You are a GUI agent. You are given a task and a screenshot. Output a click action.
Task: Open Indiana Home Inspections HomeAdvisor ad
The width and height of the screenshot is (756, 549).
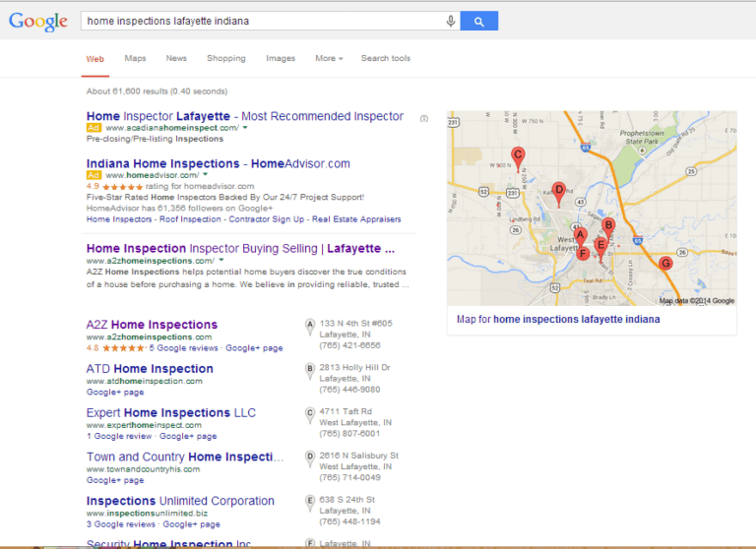pyautogui.click(x=218, y=164)
